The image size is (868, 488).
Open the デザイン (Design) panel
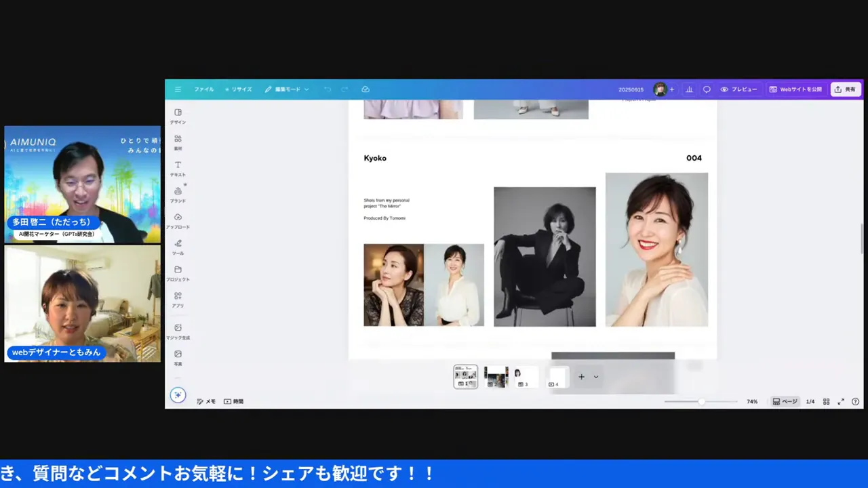178,116
